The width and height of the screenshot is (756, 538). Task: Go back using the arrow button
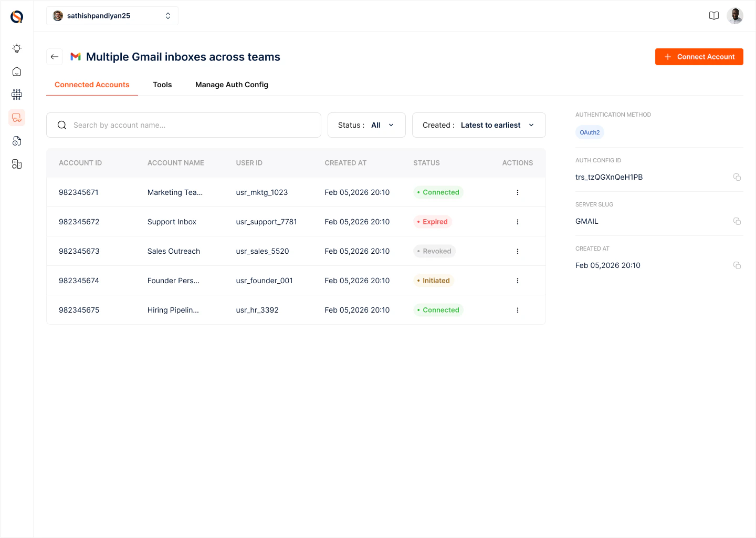coord(55,57)
